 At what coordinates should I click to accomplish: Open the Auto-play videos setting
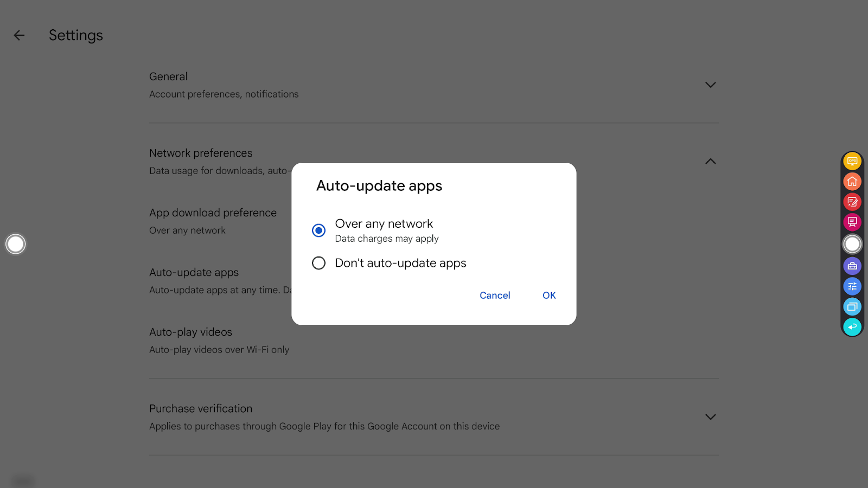tap(434, 340)
